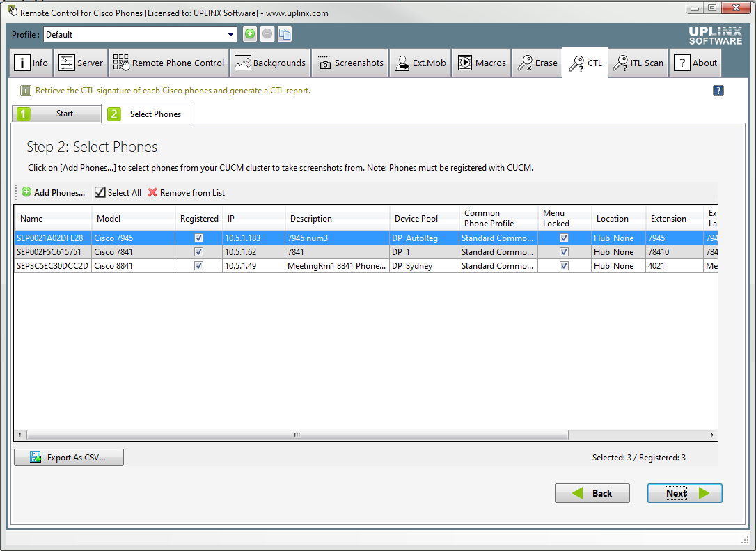
Task: Click the Export As CSV disk icon
Action: pos(36,457)
